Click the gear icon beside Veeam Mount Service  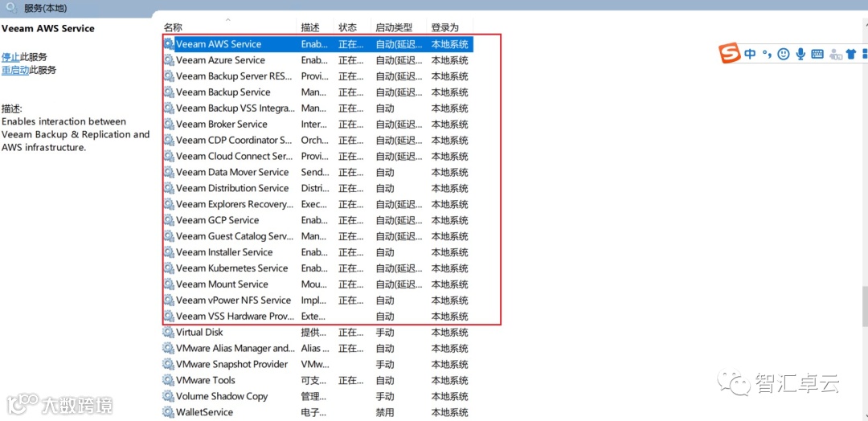point(168,284)
